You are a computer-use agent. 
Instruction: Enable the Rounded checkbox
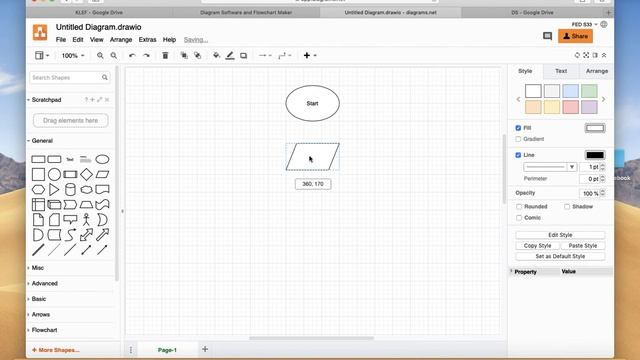519,207
